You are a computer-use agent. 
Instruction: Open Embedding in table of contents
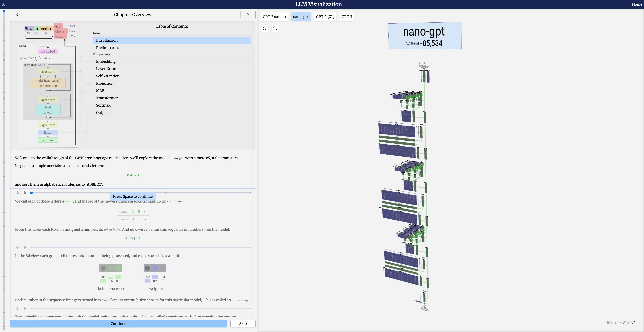(x=106, y=61)
